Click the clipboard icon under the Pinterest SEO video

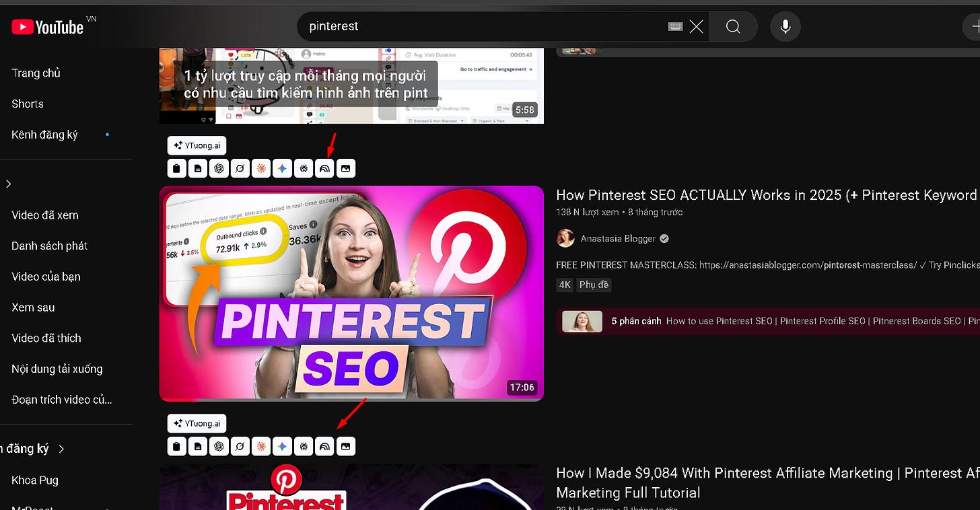tap(176, 446)
